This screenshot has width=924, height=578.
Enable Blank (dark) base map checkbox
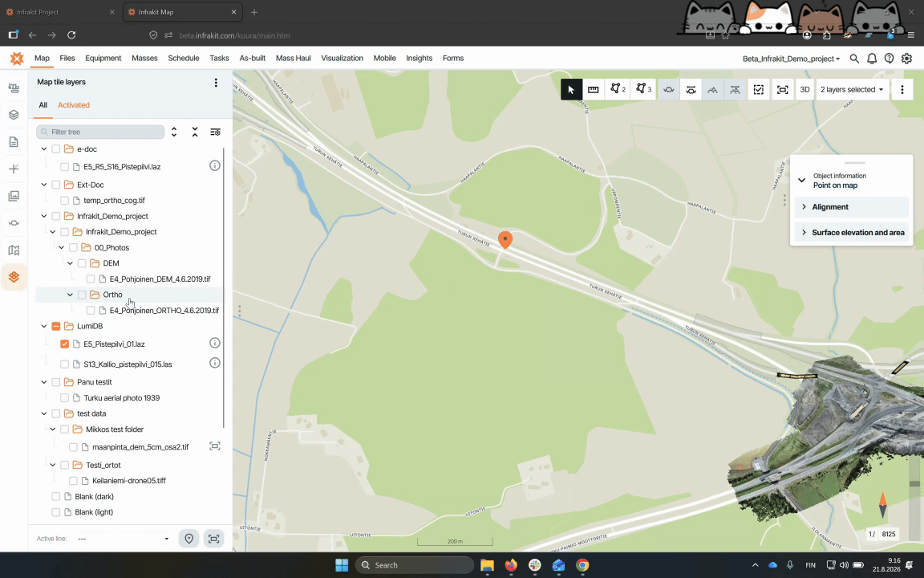56,497
